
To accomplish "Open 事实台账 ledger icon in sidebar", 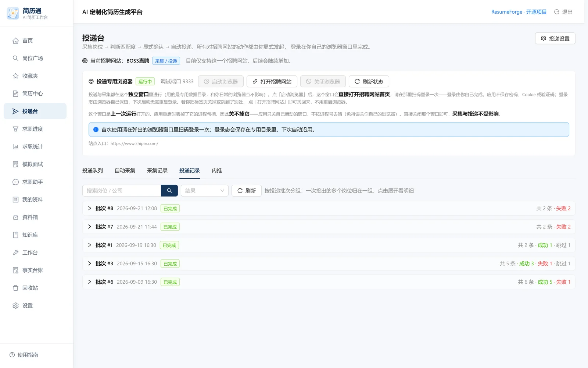I will (x=15, y=270).
